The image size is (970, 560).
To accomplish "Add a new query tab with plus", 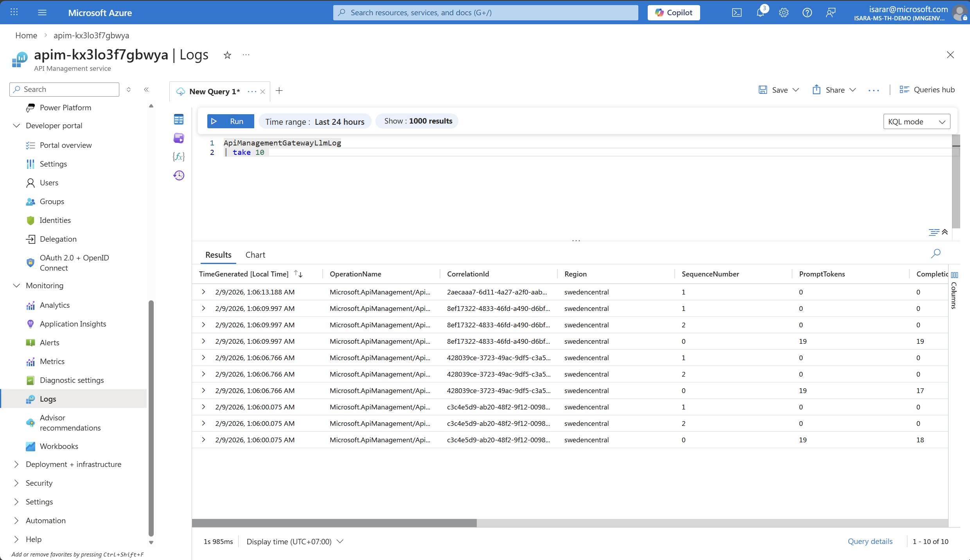I will point(279,91).
